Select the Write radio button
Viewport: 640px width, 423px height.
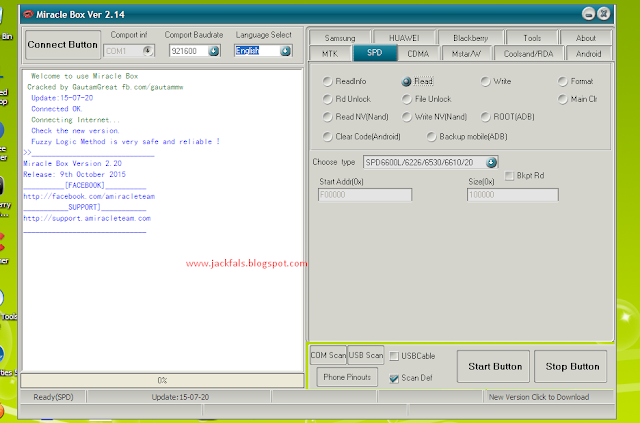pos(485,81)
